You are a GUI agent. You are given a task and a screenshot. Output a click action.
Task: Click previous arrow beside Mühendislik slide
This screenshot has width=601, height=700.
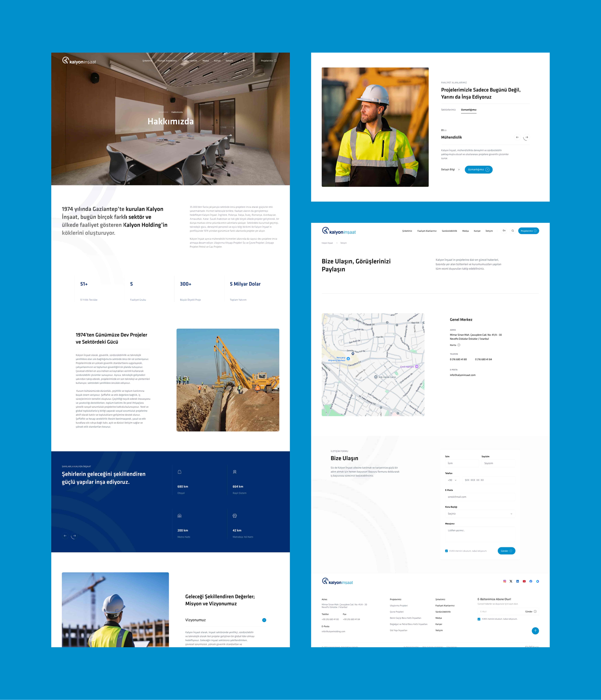coord(517,137)
